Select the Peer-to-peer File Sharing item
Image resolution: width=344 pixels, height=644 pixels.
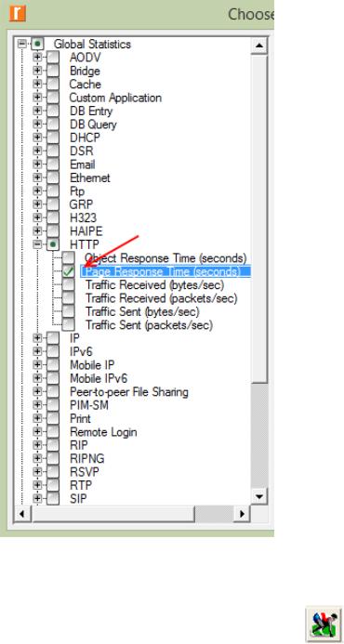pyautogui.click(x=129, y=392)
